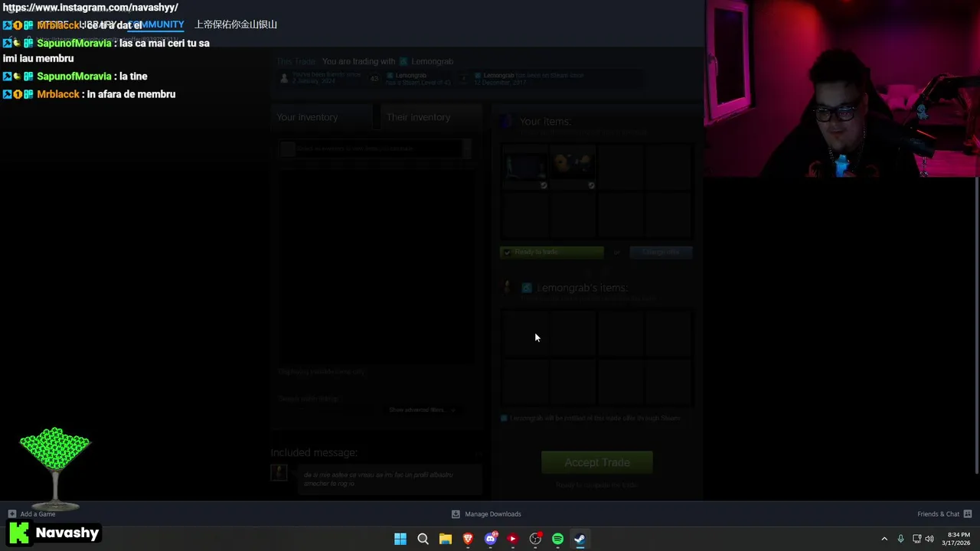Open the inventory selection dropdown
This screenshot has width=980, height=551.
click(375, 149)
